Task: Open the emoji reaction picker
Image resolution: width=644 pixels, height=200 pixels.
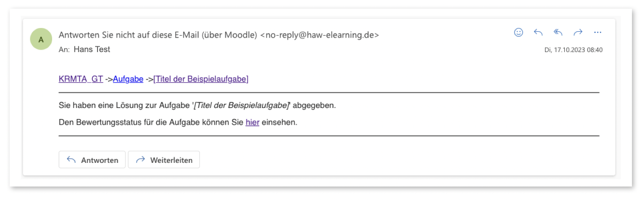Action: coord(518,33)
